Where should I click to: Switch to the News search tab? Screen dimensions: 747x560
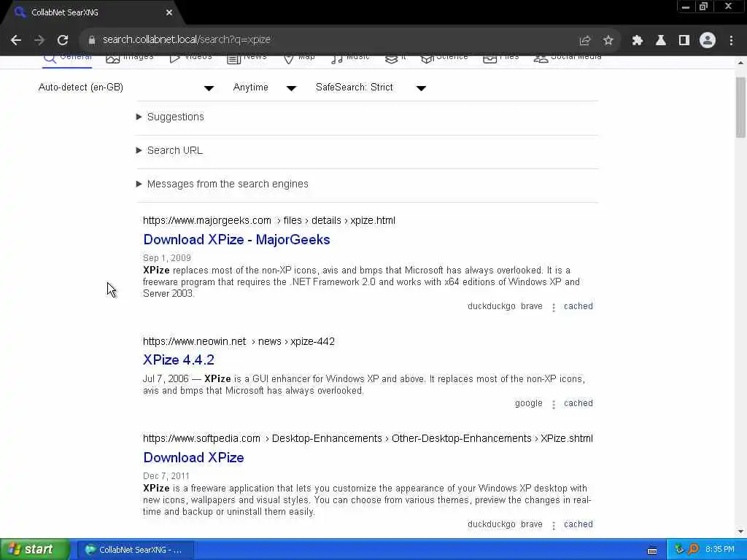tap(247, 58)
